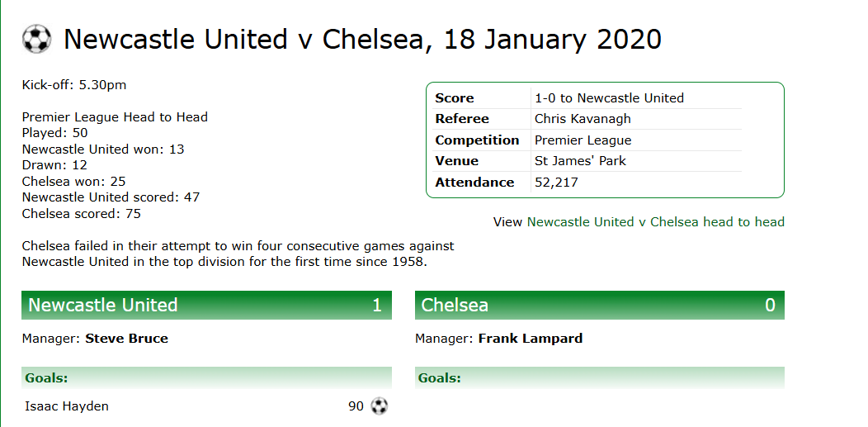Click the Attendance figure 52,217
Screen dimensions: 868x427
pyautogui.click(x=556, y=183)
